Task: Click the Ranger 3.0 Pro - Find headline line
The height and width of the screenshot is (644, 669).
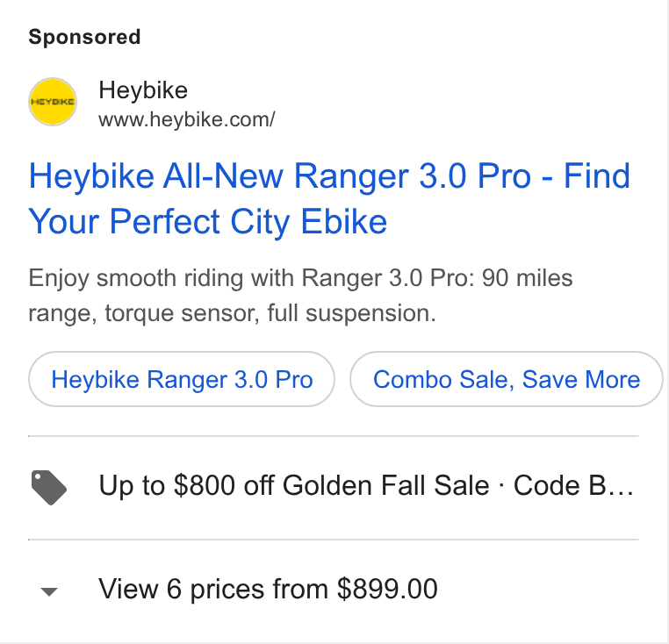Action: (x=462, y=176)
